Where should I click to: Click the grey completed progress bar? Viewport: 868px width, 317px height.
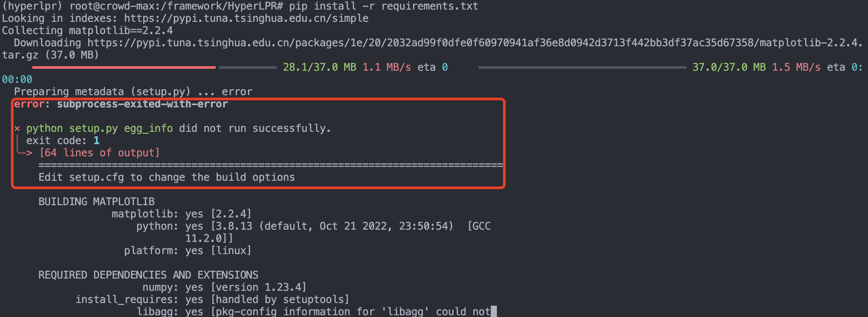coord(582,67)
